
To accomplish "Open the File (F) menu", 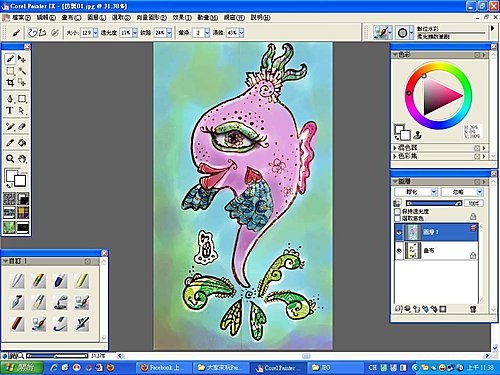I will click(22, 17).
